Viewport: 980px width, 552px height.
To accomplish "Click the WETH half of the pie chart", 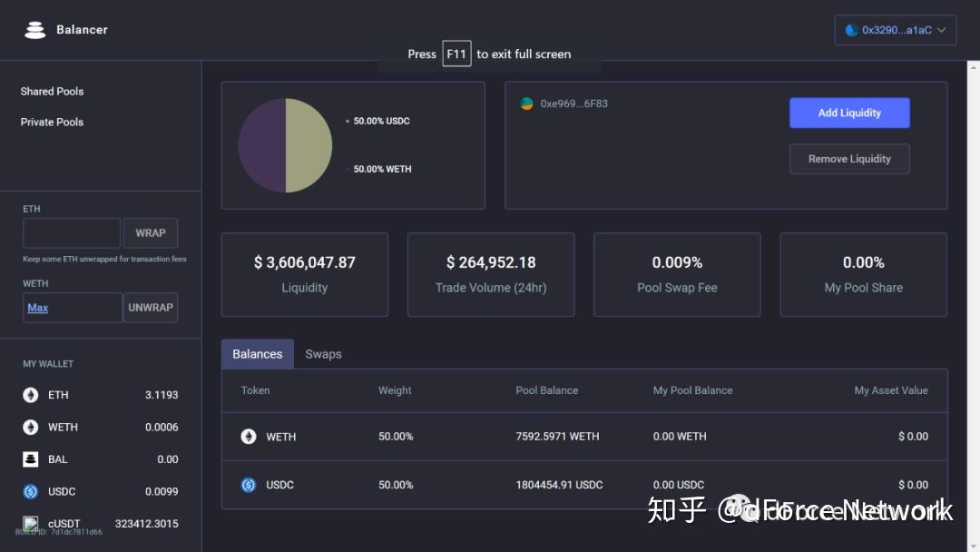I will pos(262,145).
